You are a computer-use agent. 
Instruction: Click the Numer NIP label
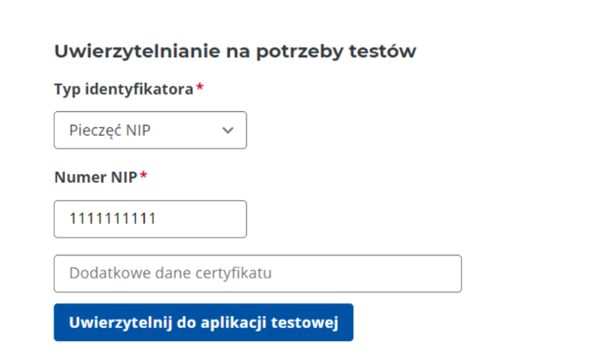point(96,178)
